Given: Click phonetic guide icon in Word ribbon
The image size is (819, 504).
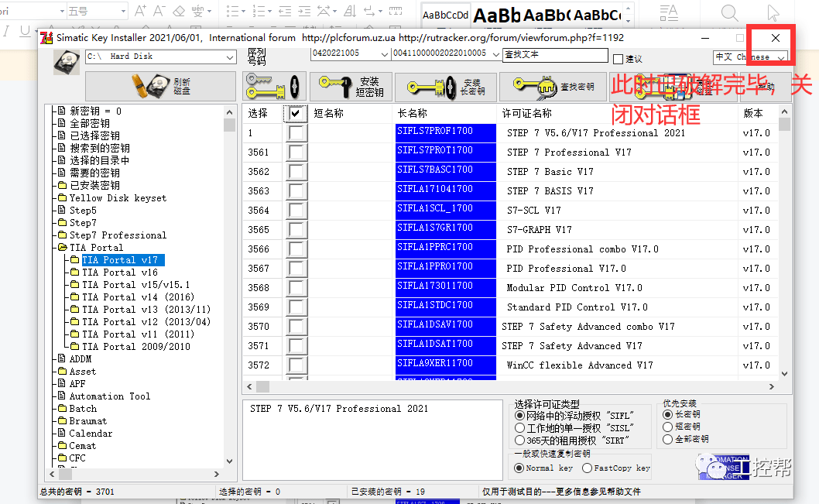Looking at the screenshot, I should pos(198,10).
